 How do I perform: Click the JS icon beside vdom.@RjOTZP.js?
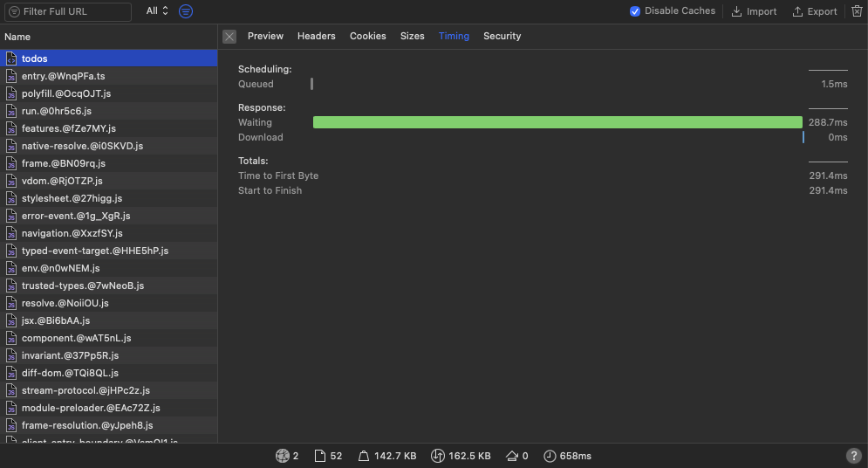pos(11,181)
